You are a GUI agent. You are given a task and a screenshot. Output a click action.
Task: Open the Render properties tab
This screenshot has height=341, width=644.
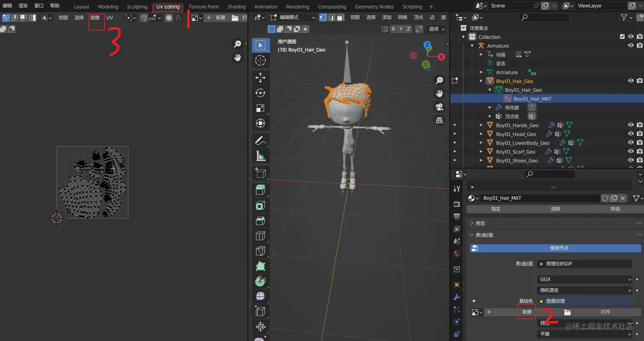point(457,204)
